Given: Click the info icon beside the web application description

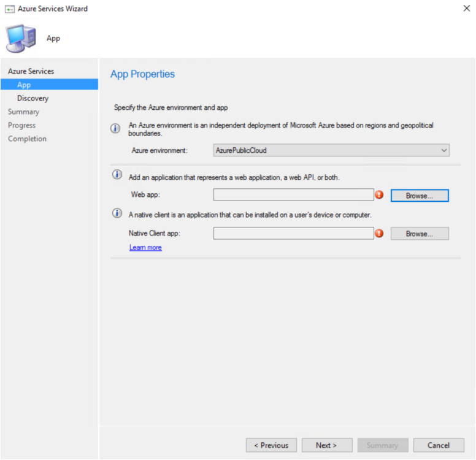Looking at the screenshot, I should (117, 175).
